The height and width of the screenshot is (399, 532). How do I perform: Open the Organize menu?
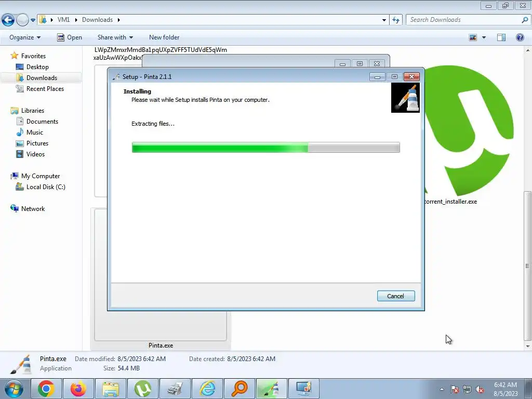[25, 37]
